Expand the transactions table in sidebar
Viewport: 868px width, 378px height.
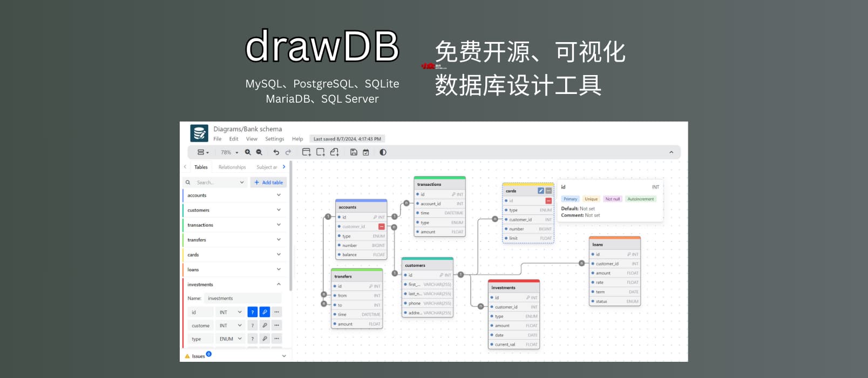coord(279,225)
